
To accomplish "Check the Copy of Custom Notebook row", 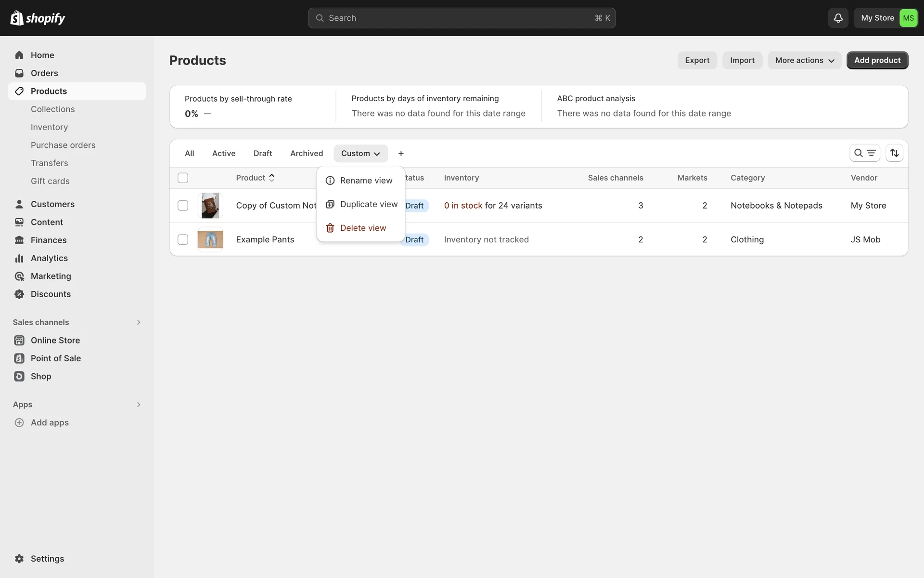I will pyautogui.click(x=183, y=206).
